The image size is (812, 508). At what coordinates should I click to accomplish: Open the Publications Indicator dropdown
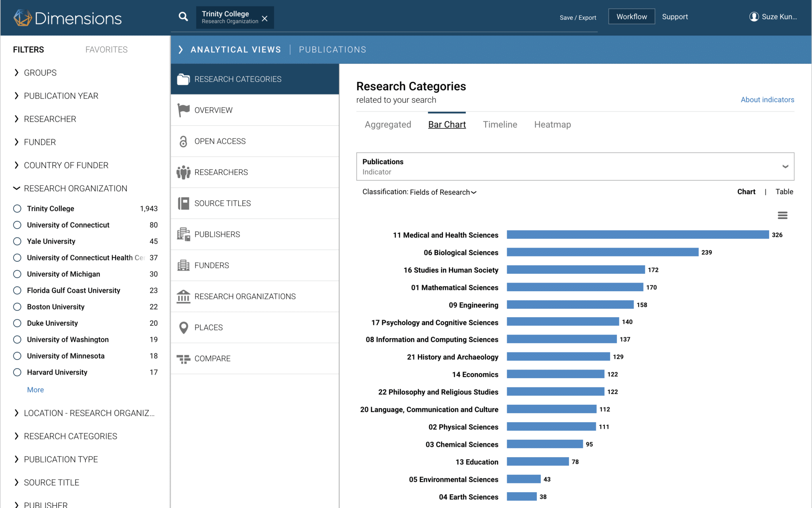(575, 167)
